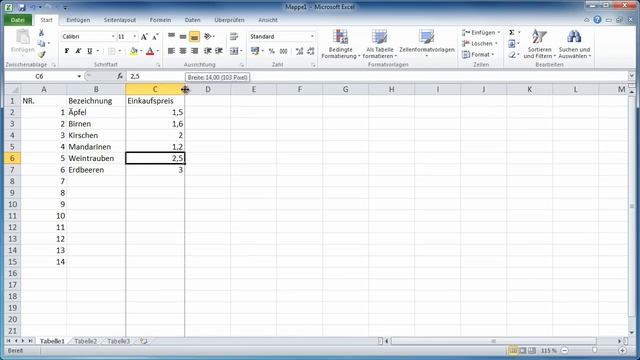
Task: Open font color dropdown arrow
Action: click(158, 51)
